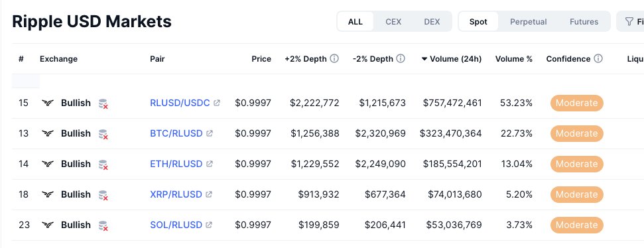This screenshot has width=644, height=248.
Task: Click database warning icon in SOL/RLUSD row
Action: 103,225
